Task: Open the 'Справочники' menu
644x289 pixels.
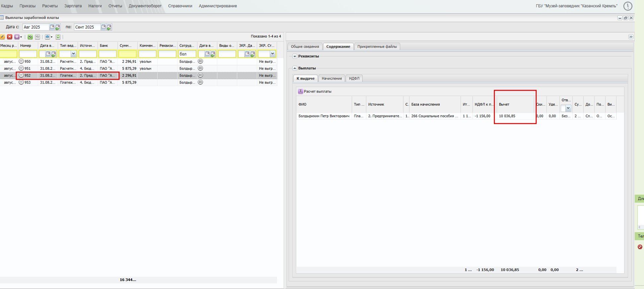Action: (180, 6)
